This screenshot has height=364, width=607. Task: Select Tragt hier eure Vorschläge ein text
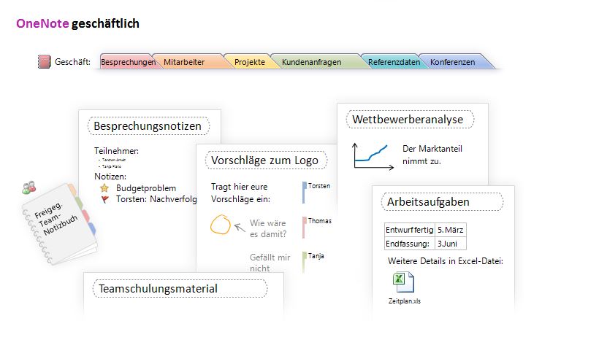[240, 193]
